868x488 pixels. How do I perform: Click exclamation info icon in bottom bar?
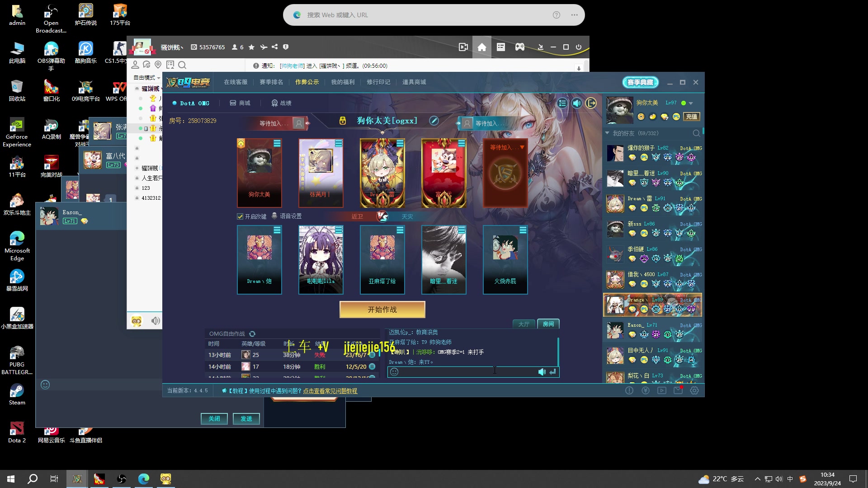tap(629, 390)
